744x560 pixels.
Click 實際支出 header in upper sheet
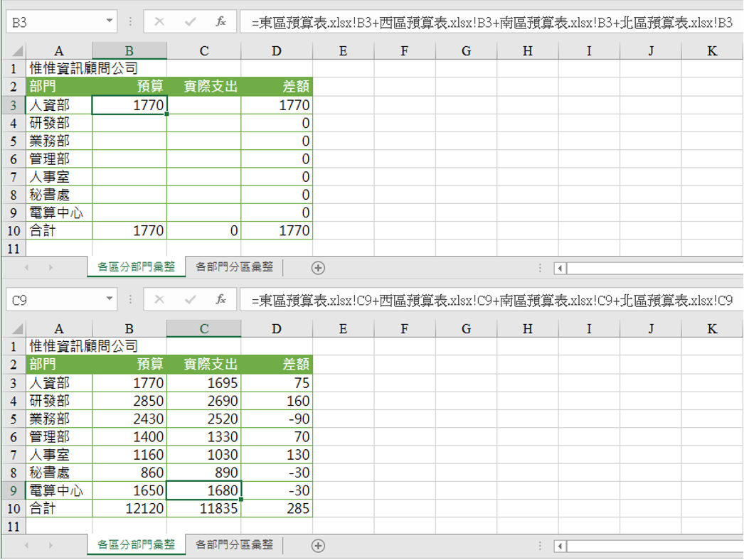tap(204, 86)
